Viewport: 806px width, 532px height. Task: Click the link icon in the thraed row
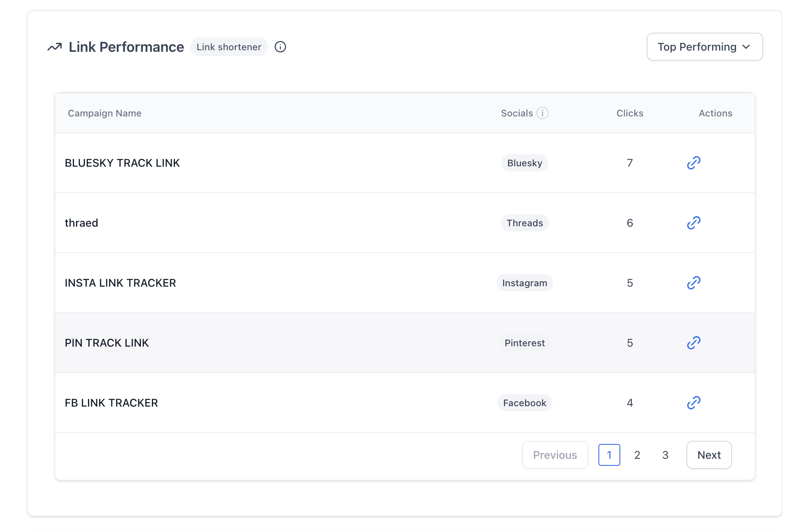pos(693,223)
